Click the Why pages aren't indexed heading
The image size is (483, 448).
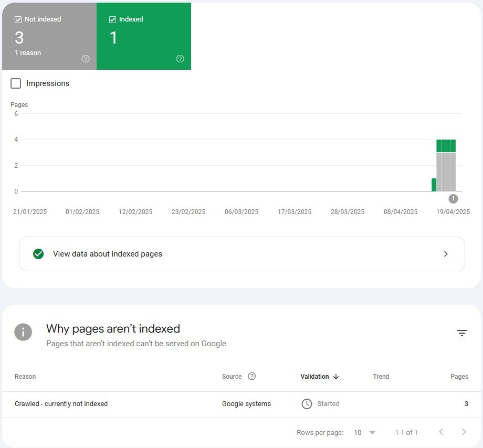pos(113,329)
